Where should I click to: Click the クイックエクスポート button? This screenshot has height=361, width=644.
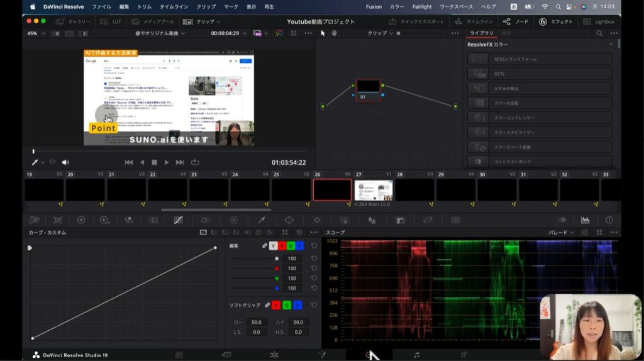(x=417, y=21)
